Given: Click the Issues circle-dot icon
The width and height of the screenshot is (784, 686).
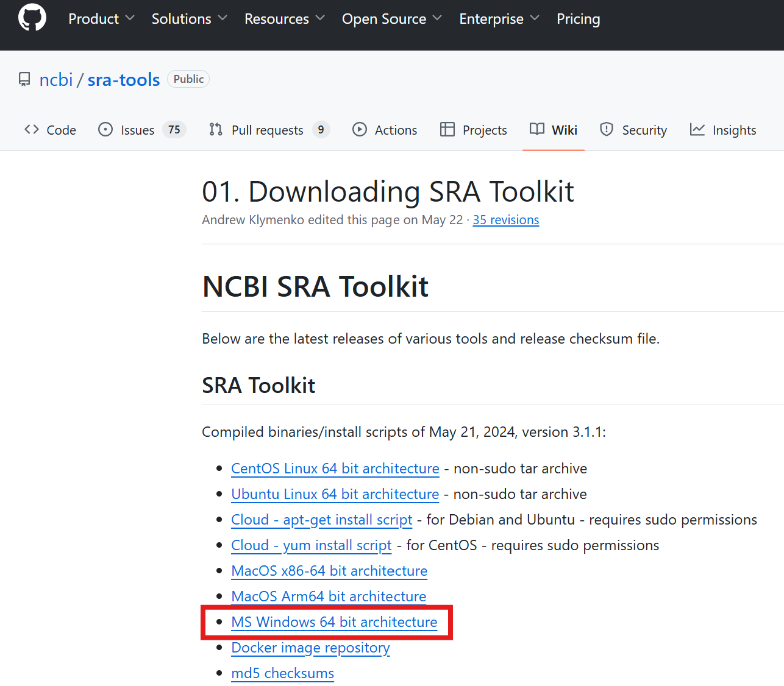Looking at the screenshot, I should [105, 130].
